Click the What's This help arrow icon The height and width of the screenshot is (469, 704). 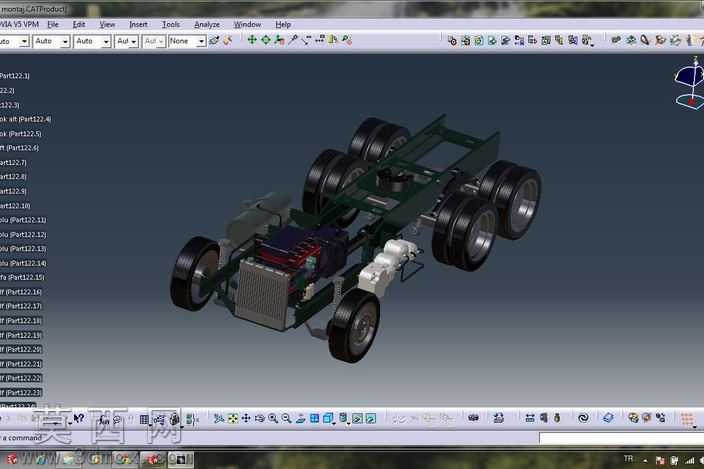(79, 418)
